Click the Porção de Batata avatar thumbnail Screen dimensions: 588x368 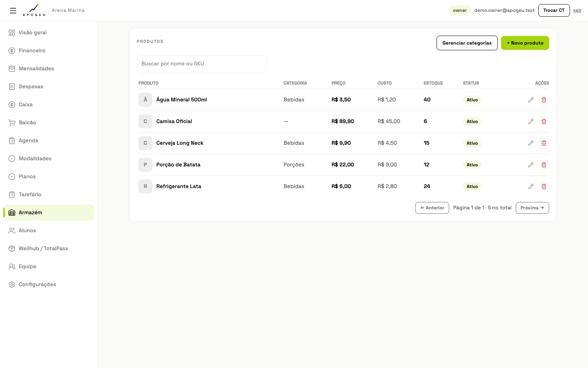coord(145,165)
